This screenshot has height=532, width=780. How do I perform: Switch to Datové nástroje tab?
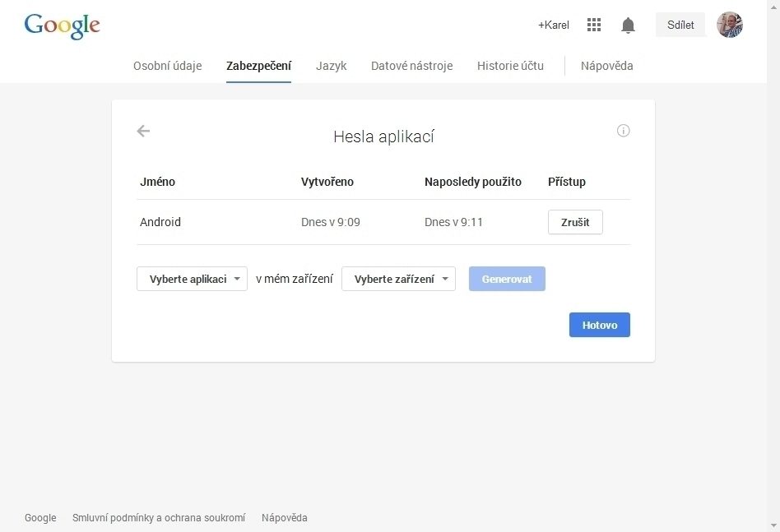pyautogui.click(x=412, y=66)
